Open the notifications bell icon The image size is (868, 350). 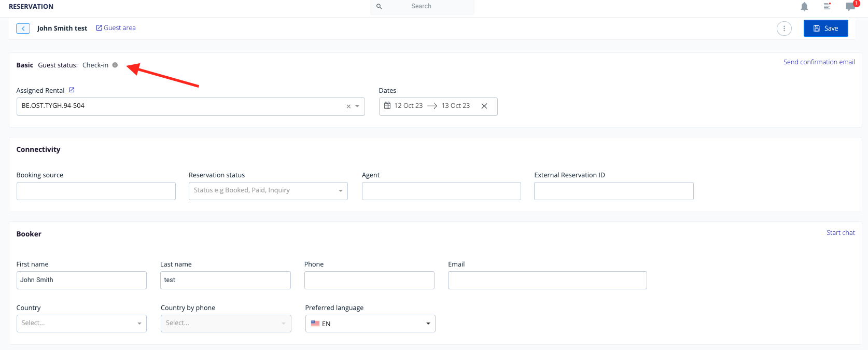tap(804, 7)
